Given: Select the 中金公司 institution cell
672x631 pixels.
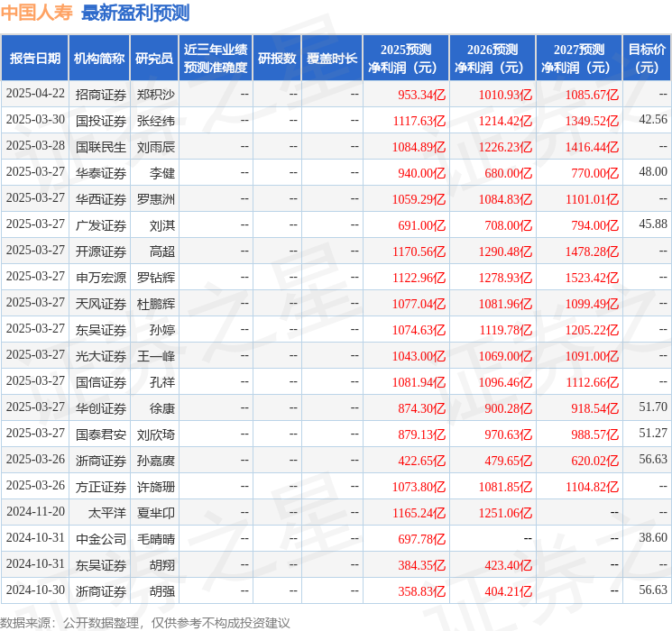Looking at the screenshot, I should [x=101, y=539].
